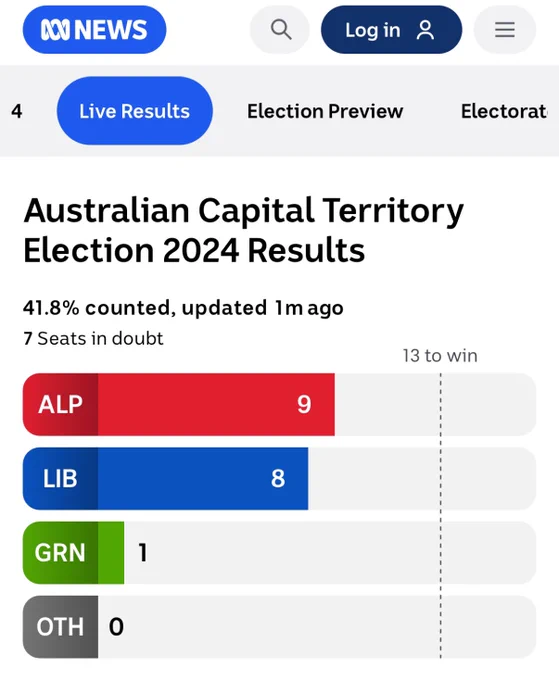Click the 13 to win marker label
Image resolution: width=559 pixels, height=680 pixels.
440,356
